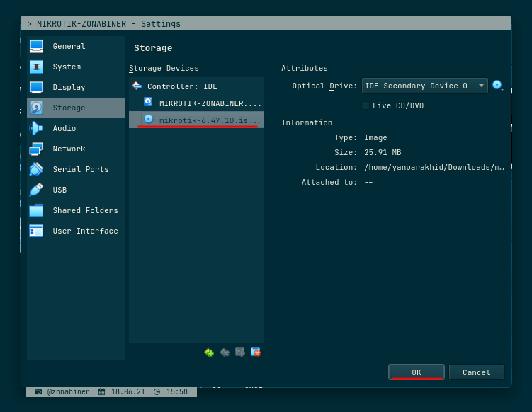Click the Storage disk icon in sidebar
This screenshot has width=532, height=412.
coord(36,108)
